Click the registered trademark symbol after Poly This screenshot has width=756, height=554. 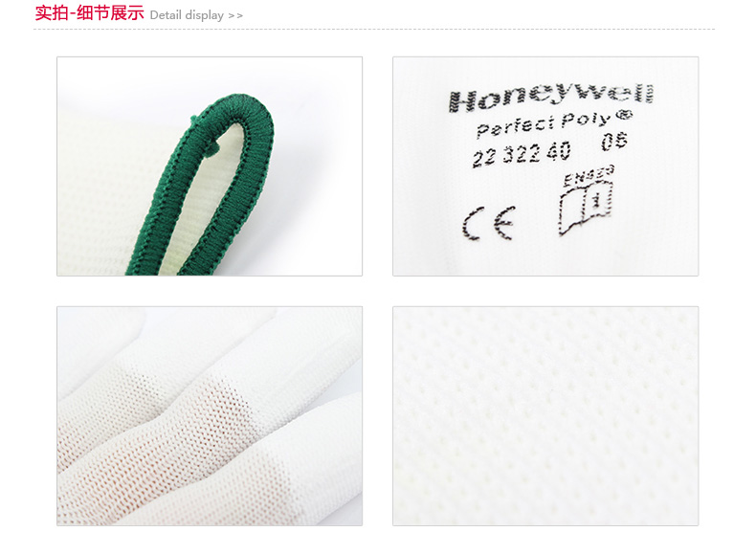tap(624, 114)
